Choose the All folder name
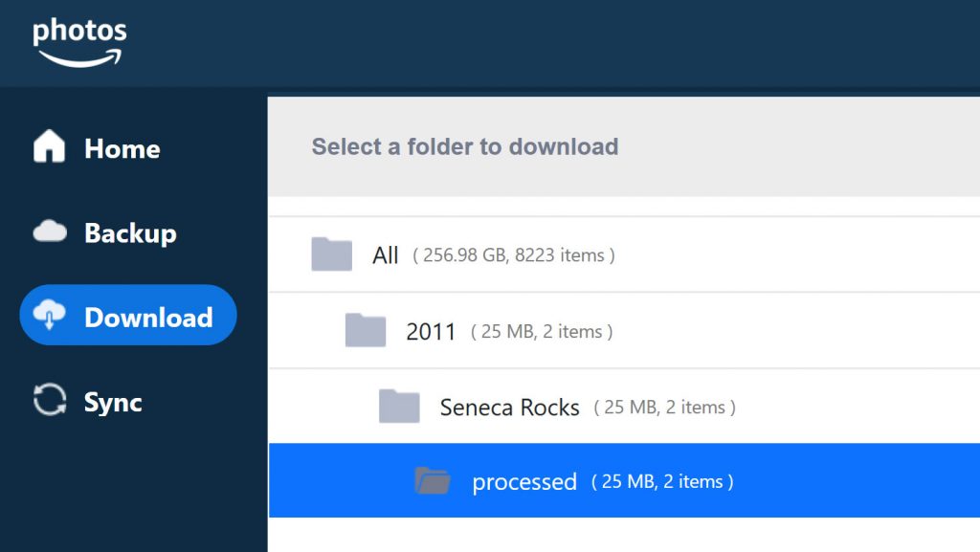980x552 pixels. tap(386, 255)
